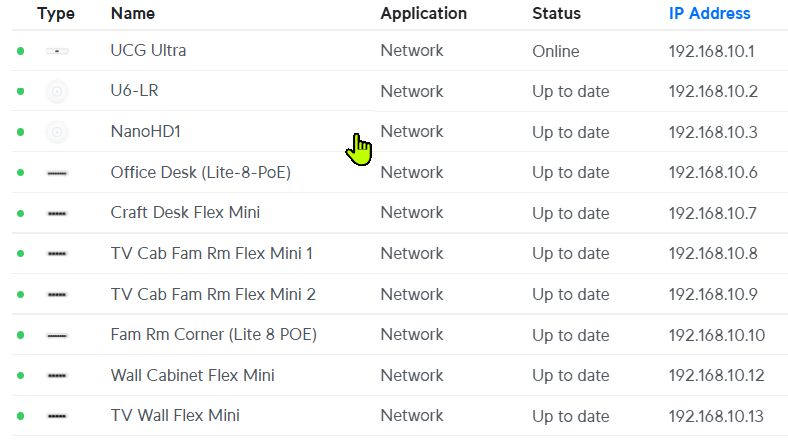Click the U6-LR access point icon
The image size is (788, 440).
tap(57, 92)
